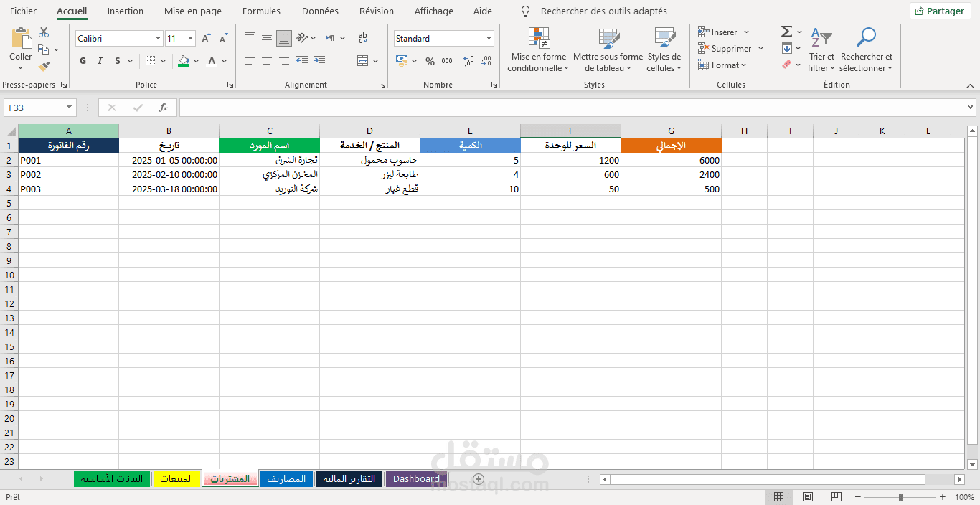Open the Calibri font name dropdown
The image size is (980, 505).
tap(159, 39)
